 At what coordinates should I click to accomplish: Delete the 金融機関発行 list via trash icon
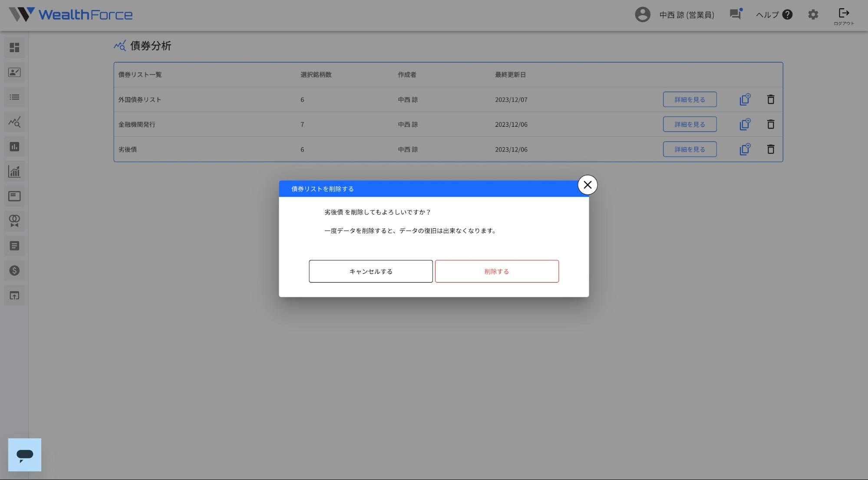pos(770,125)
